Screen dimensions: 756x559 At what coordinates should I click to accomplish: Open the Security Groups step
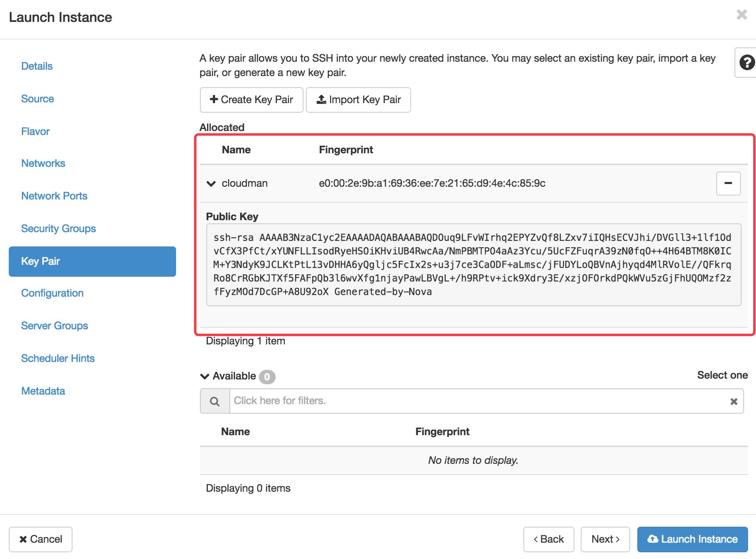tap(58, 229)
